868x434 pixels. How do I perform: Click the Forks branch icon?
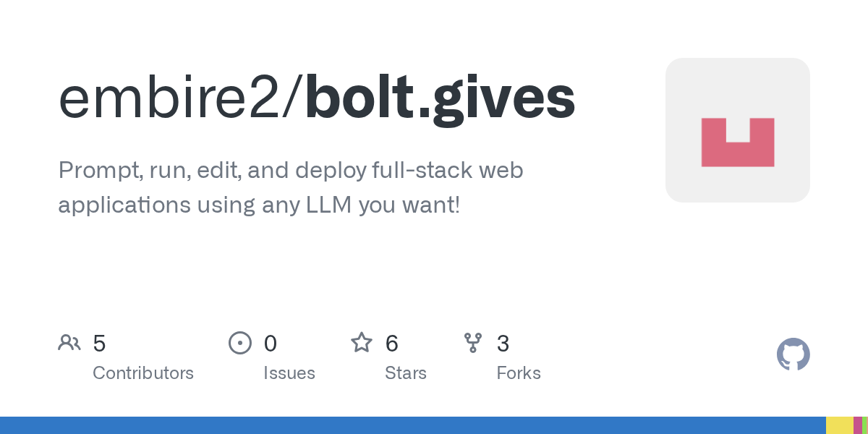tap(473, 342)
